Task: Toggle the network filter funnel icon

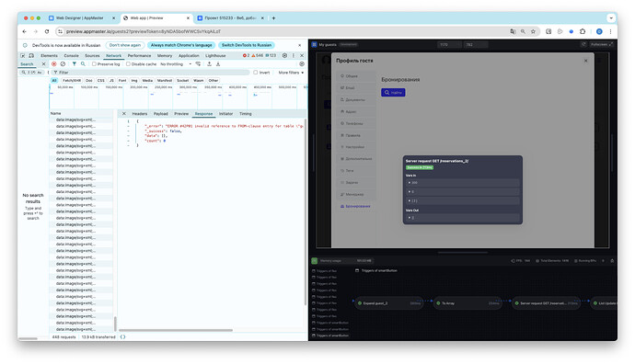Action: (75, 64)
